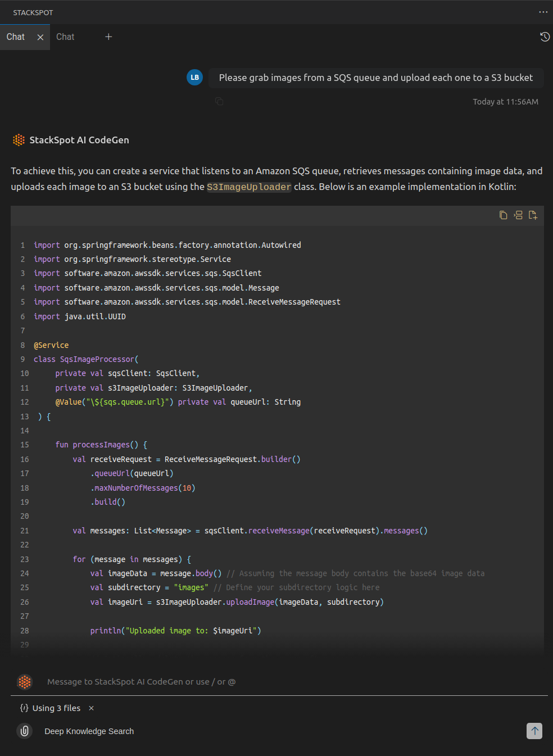
Task: Click the S3ImageUploader inline code
Action: 249,187
